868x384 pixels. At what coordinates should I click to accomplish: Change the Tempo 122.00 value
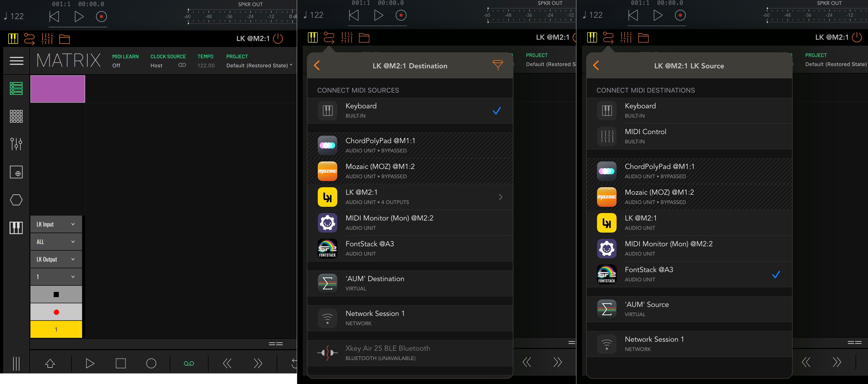206,65
